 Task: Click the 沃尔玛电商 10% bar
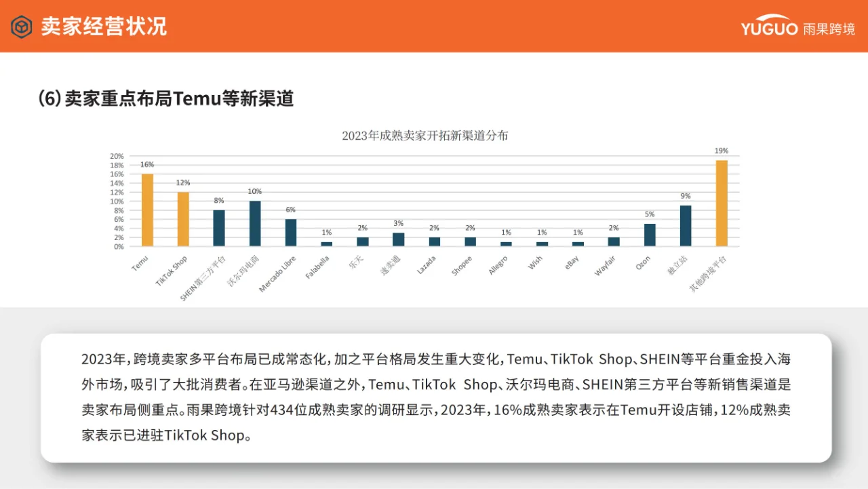255,224
